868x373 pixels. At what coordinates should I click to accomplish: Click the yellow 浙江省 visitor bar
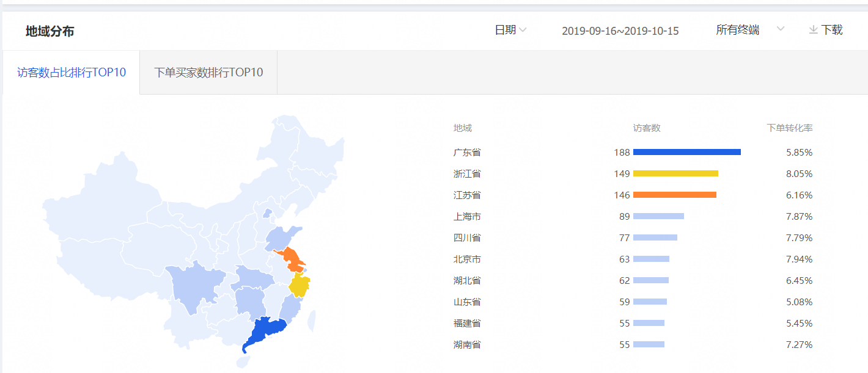click(675, 173)
